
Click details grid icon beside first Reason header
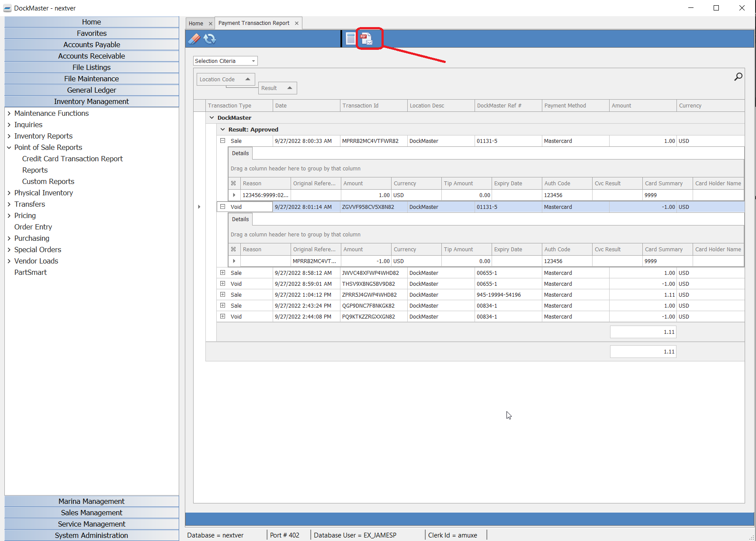point(233,184)
